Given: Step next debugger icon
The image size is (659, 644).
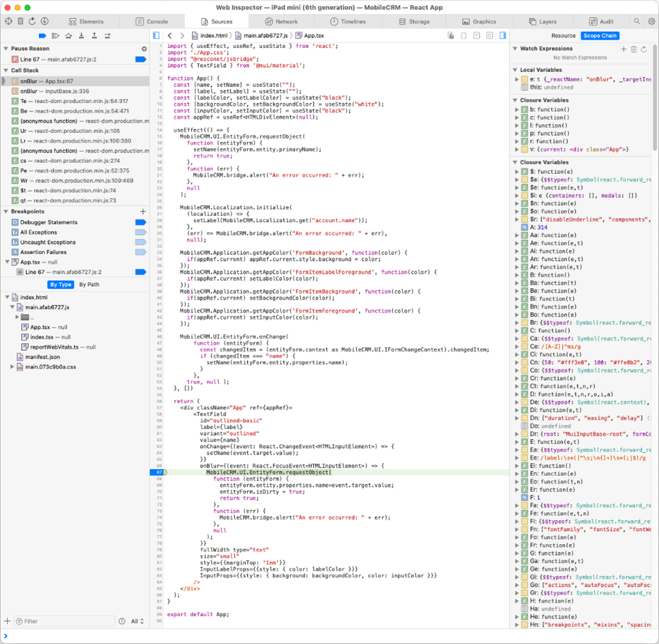Looking at the screenshot, I should [107, 36].
